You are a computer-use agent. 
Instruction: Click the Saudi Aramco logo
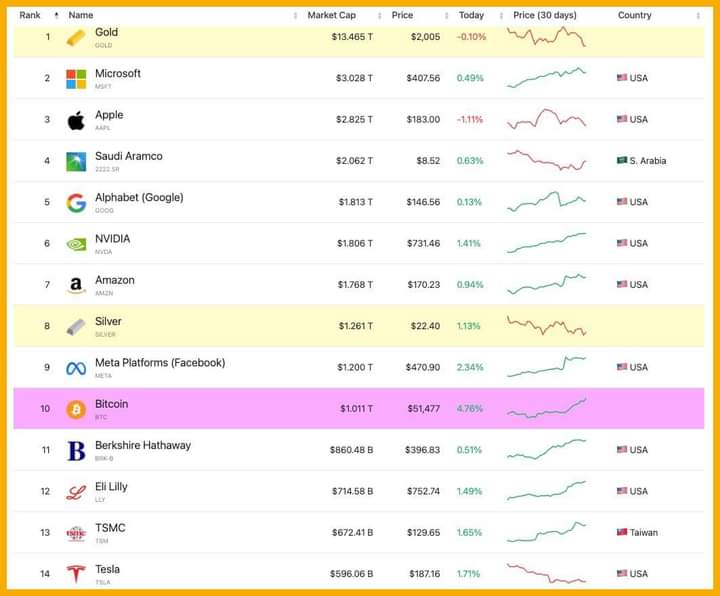point(76,162)
